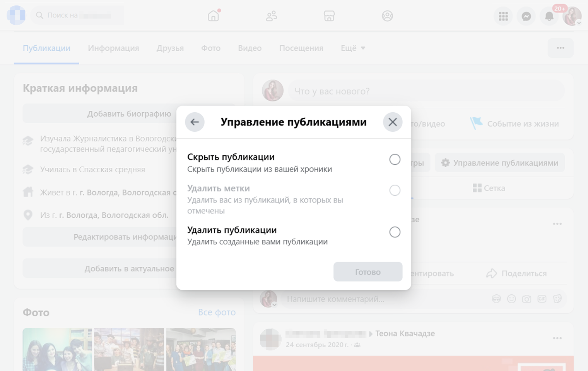Click the profile avatar beside Что у вас нового
This screenshot has height=371, width=588.
pyautogui.click(x=273, y=91)
